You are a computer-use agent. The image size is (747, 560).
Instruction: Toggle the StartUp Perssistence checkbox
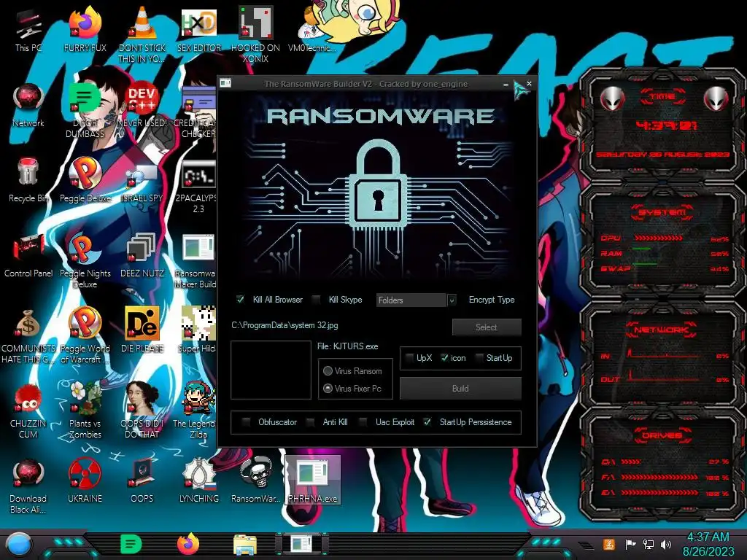427,422
